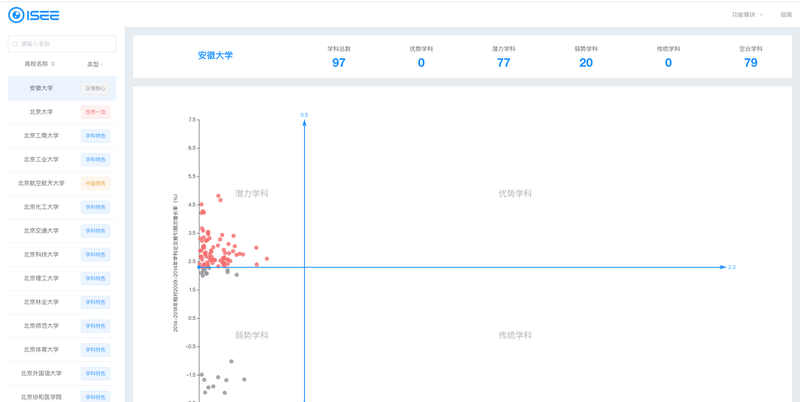800x402 pixels.
Task: Select 北京师范大学 in the list
Action: tap(62, 326)
